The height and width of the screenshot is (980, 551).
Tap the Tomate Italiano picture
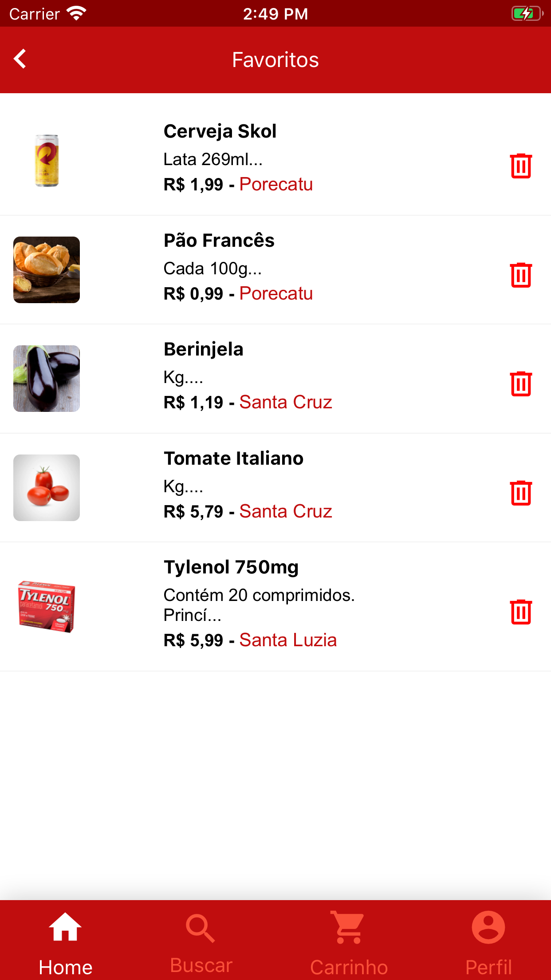tap(47, 488)
